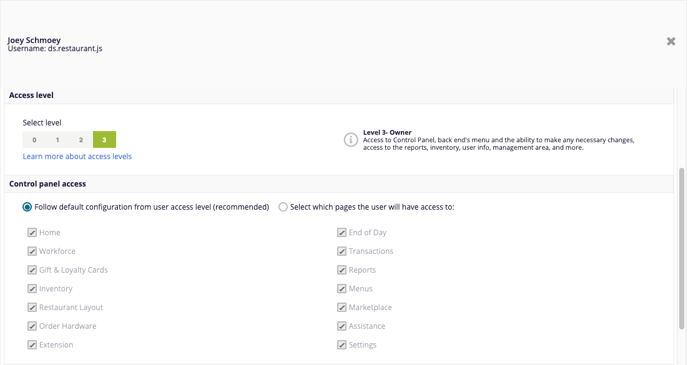Screen dimensions: 688x365
Task: Click the info icon beside Level 3- Owner
Action: 351,140
